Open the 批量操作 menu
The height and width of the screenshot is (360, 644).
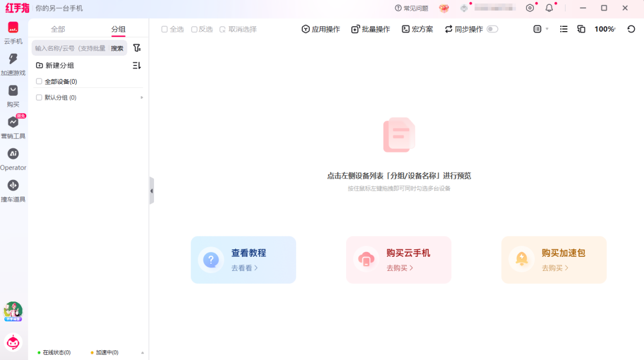(371, 30)
